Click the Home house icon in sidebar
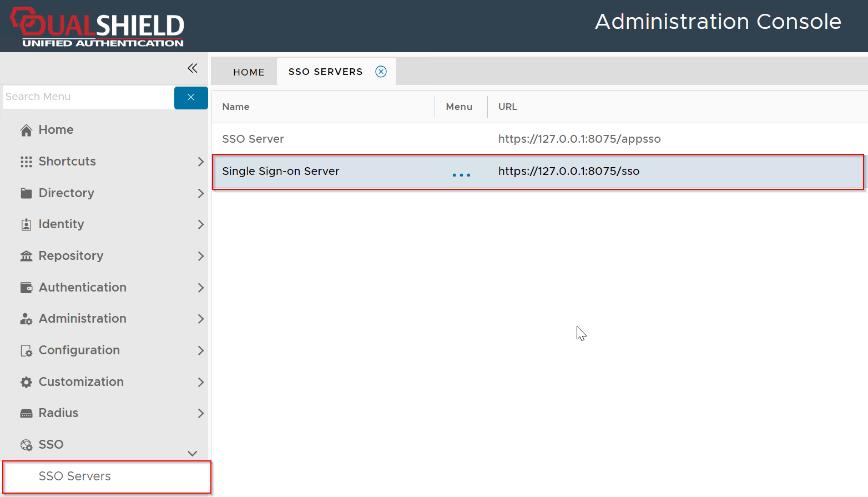This screenshot has width=868, height=497. coord(26,130)
